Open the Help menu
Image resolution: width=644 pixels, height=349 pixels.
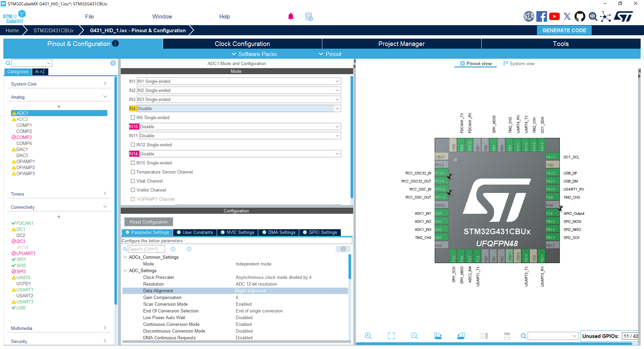click(225, 16)
